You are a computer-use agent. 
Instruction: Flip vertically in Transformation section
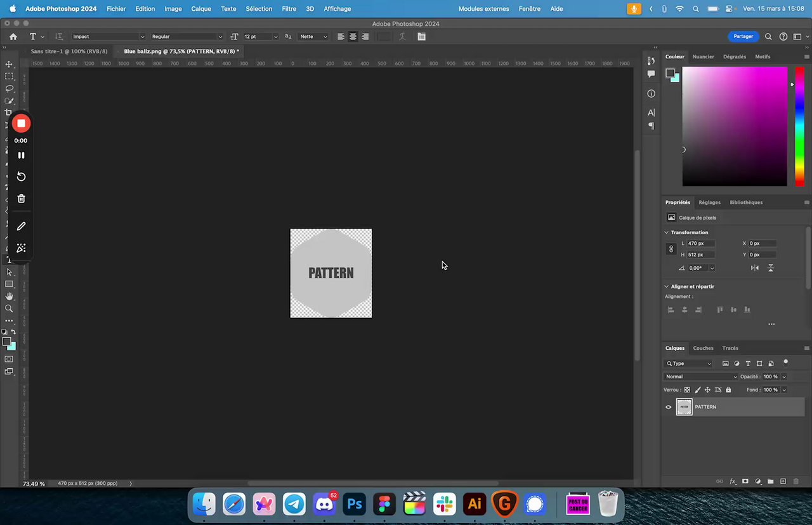click(771, 268)
